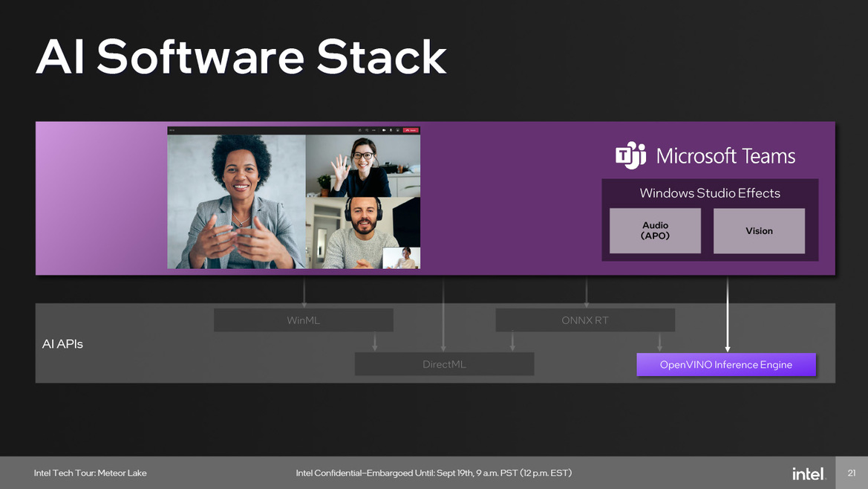The image size is (868, 489).
Task: Toggle the microphone icon in Teams call bar
Action: [x=391, y=130]
